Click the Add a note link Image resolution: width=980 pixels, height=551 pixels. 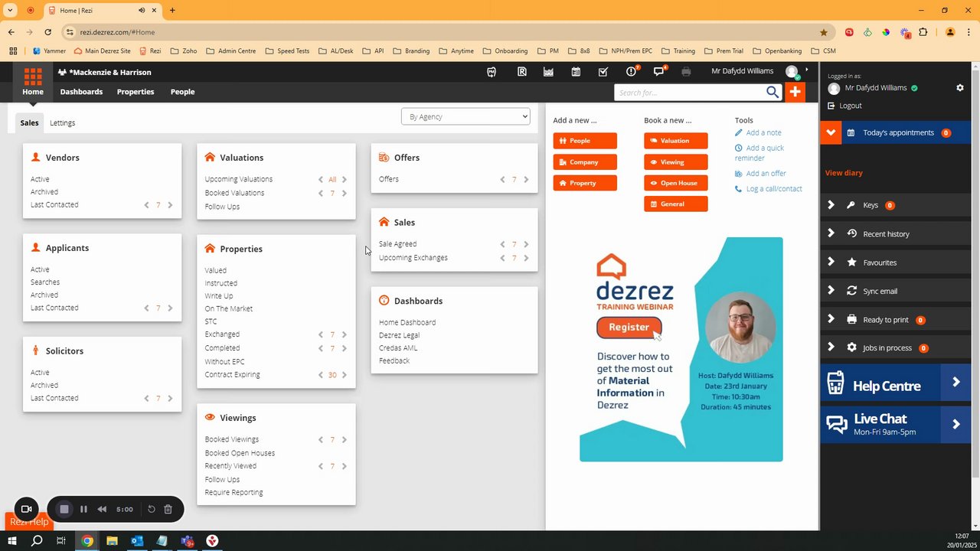coord(763,132)
